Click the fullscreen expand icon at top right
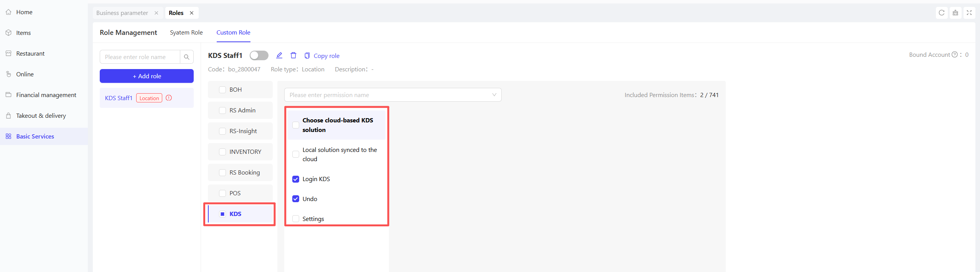Screen dimensions: 980x272 pyautogui.click(x=969, y=13)
